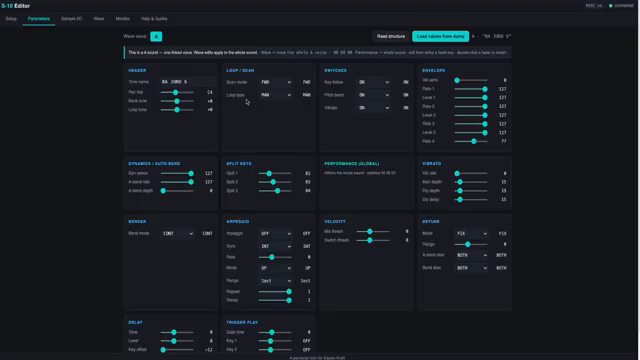Viewport: 640px width, 360px height.
Task: Click the Rec key slider handle
Action: 176,92
